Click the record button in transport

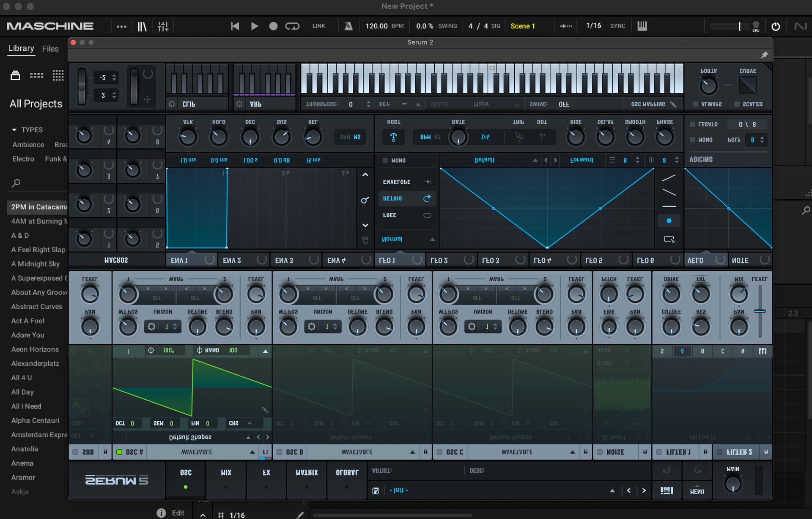[273, 26]
